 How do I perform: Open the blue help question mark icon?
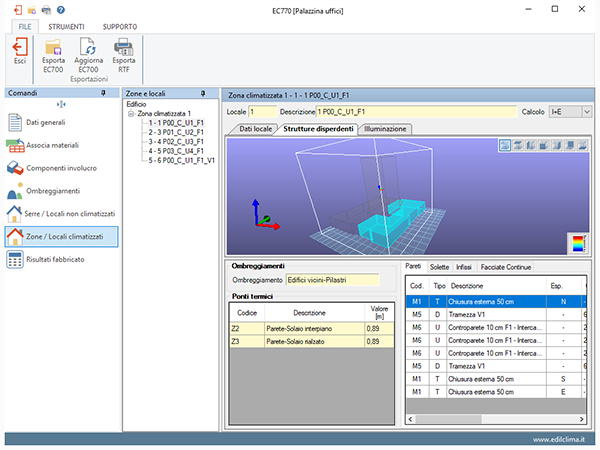60,10
